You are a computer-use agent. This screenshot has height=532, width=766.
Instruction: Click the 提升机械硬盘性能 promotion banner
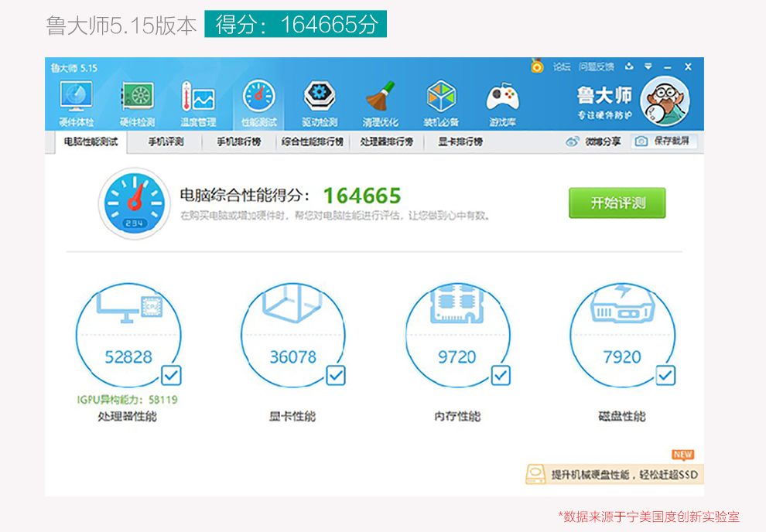[x=614, y=474]
